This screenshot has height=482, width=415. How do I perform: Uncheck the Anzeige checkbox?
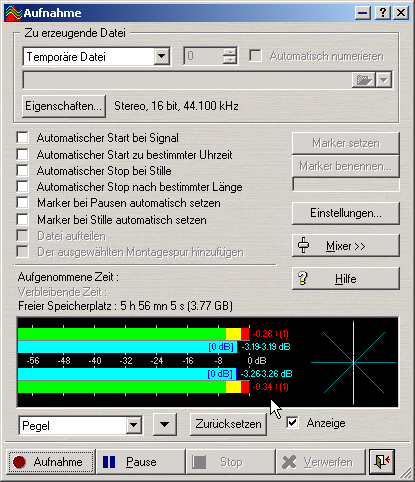(x=292, y=423)
